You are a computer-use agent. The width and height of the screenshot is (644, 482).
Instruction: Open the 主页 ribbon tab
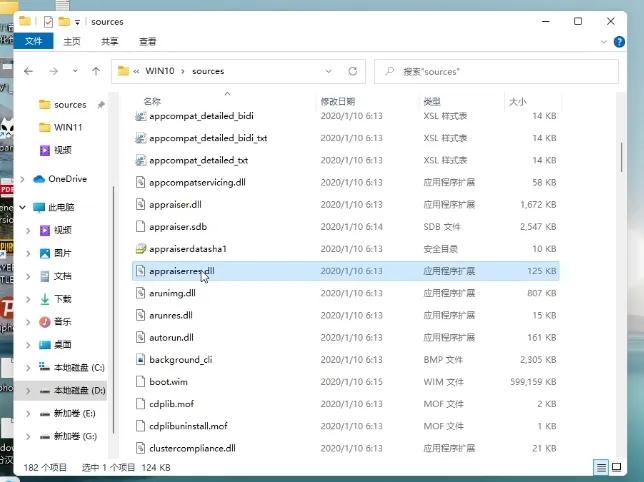[72, 41]
